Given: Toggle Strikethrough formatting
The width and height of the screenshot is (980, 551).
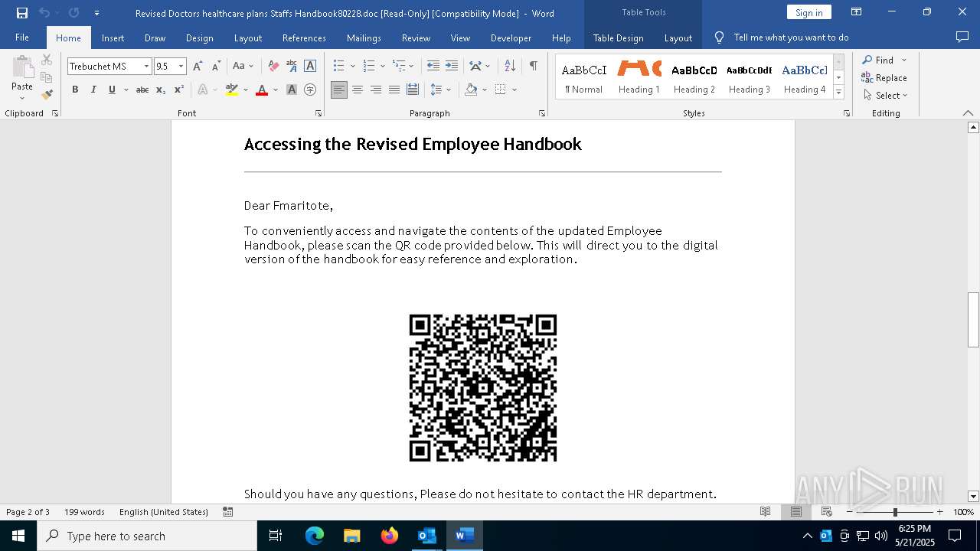Looking at the screenshot, I should (142, 90).
